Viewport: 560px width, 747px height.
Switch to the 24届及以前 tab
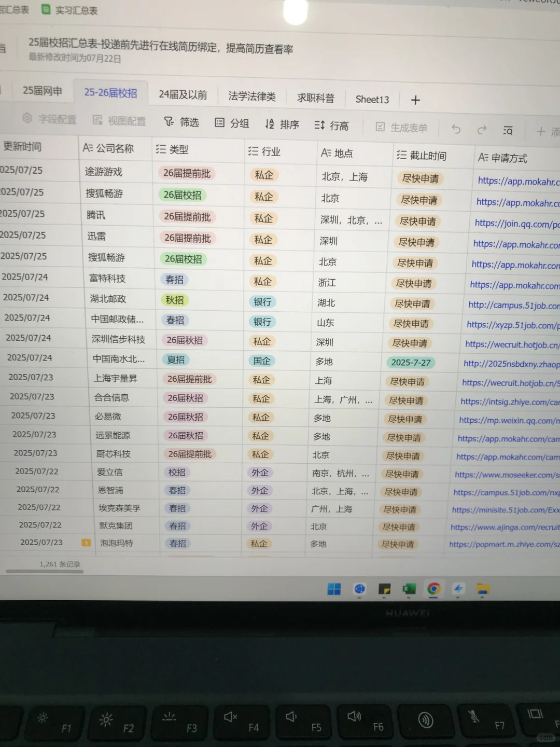click(x=183, y=95)
